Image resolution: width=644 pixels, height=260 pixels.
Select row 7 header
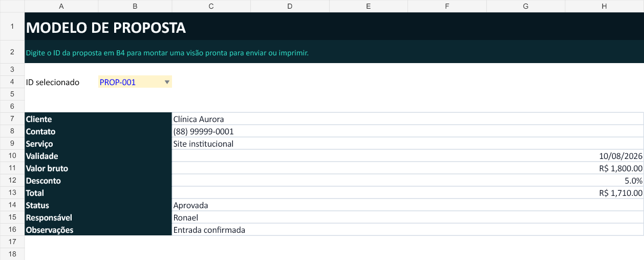[12, 119]
